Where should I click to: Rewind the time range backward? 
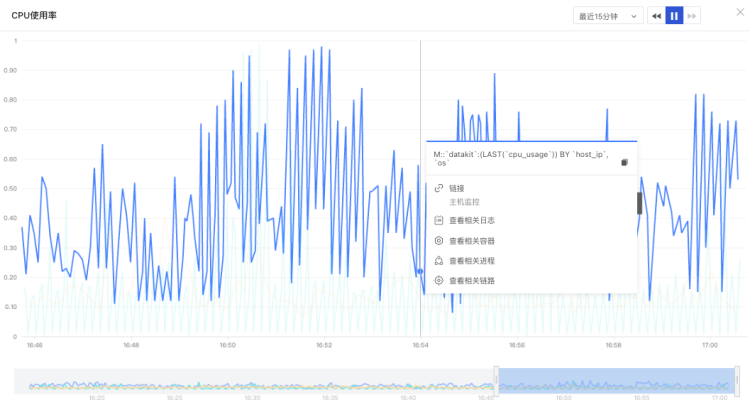coord(656,16)
